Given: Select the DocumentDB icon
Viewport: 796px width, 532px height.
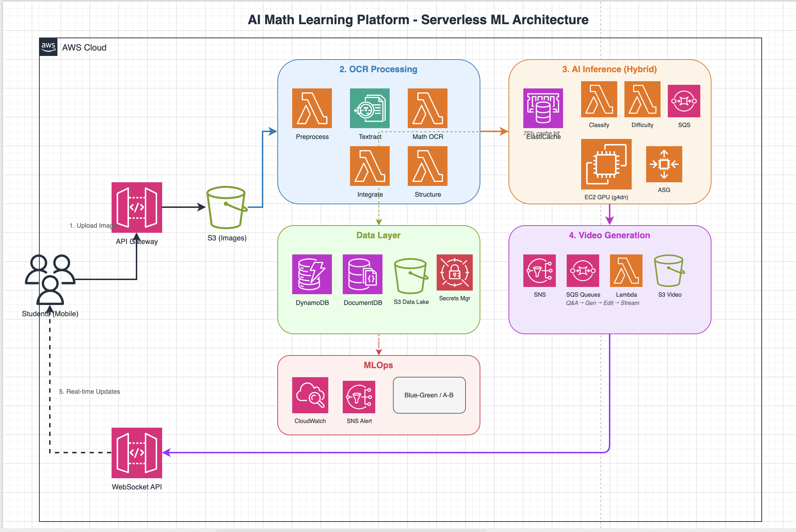Looking at the screenshot, I should 362,274.
